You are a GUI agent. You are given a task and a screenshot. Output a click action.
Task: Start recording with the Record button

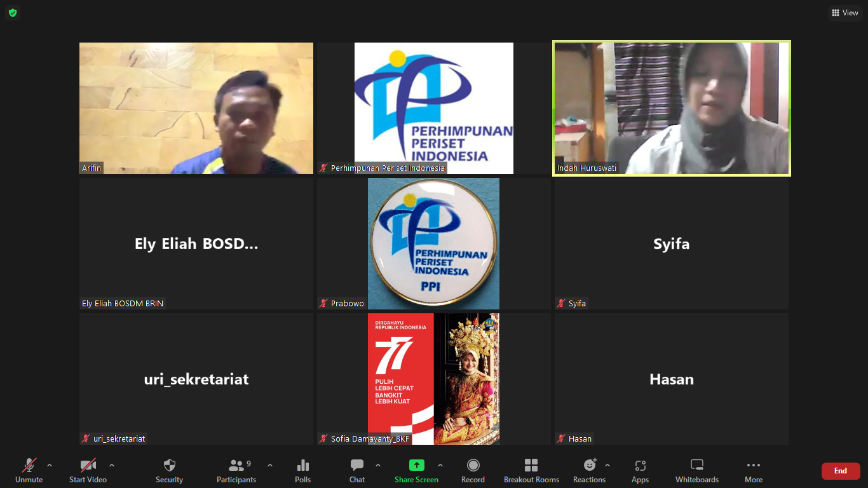point(473,471)
